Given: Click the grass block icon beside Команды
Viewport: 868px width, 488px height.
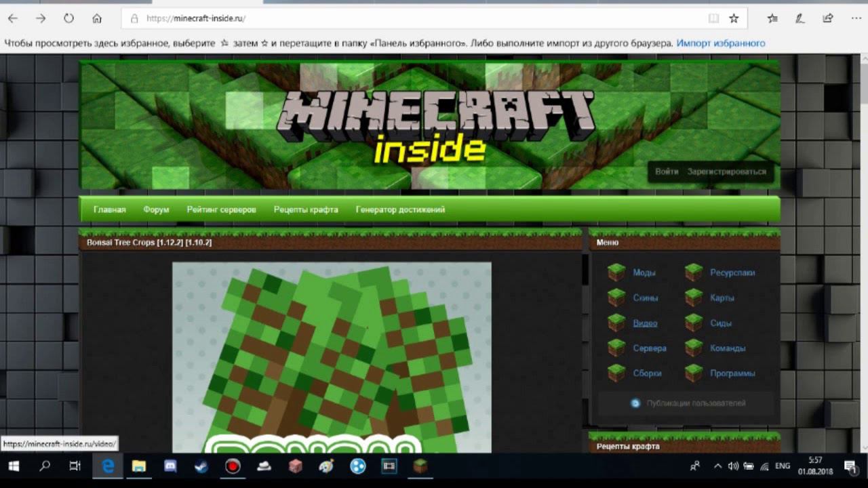Looking at the screenshot, I should click(694, 348).
